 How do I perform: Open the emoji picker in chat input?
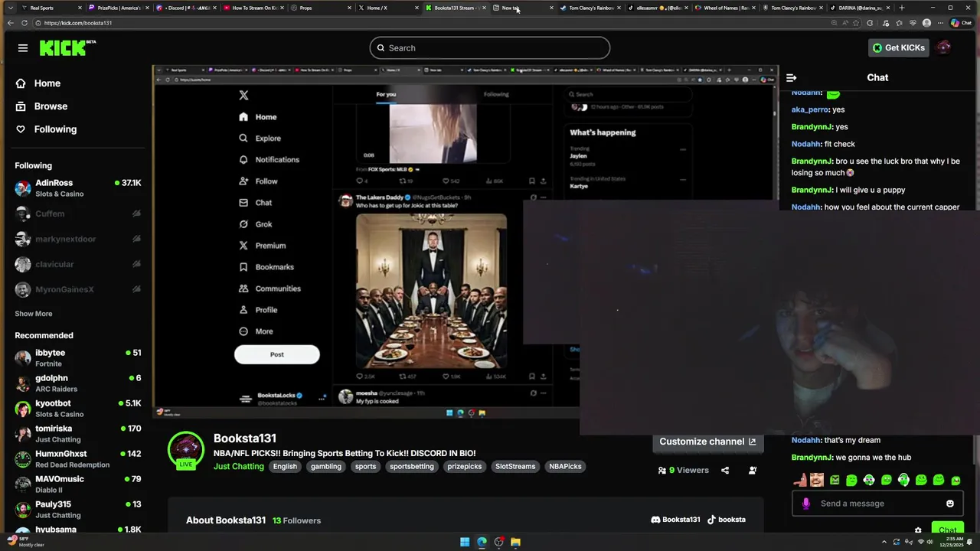point(950,504)
